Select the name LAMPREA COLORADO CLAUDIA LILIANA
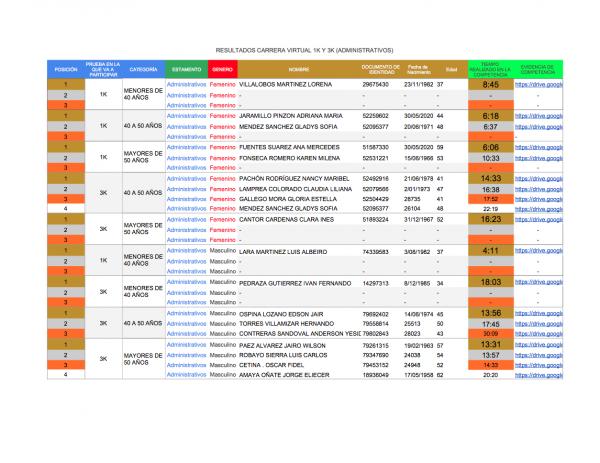 coord(295,189)
